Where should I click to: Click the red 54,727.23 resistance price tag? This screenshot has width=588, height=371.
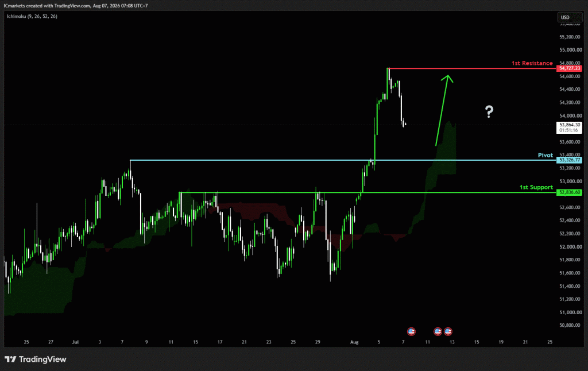(569, 68)
